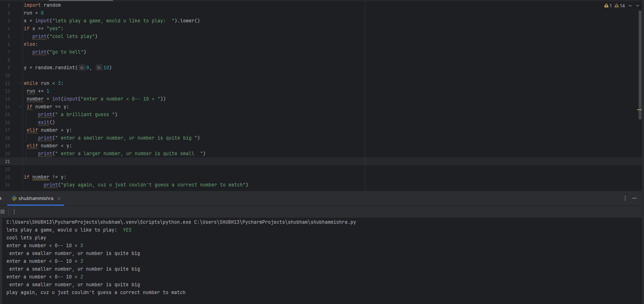
Task: Click console prompt line with input 5
Action: click(x=45, y=246)
